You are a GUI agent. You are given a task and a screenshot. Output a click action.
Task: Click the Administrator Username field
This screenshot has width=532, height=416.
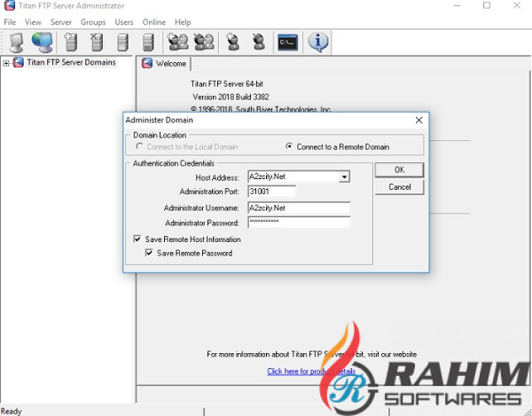click(x=299, y=208)
